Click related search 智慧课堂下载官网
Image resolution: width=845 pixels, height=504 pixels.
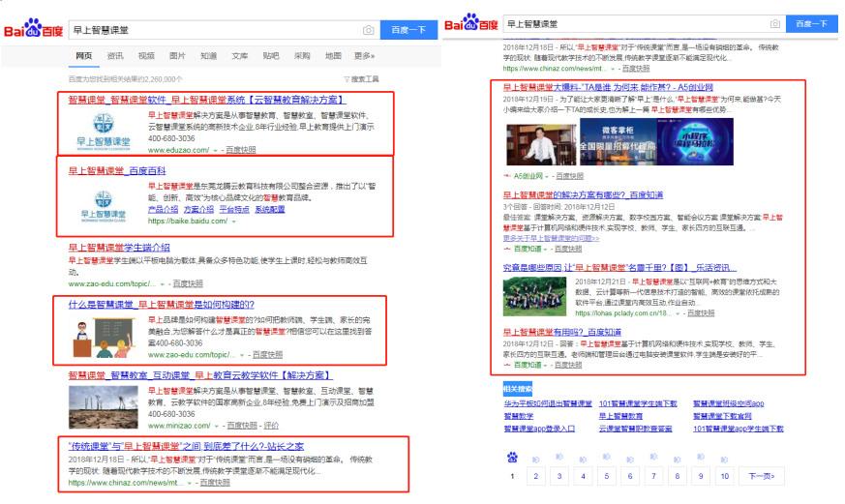coord(722,416)
